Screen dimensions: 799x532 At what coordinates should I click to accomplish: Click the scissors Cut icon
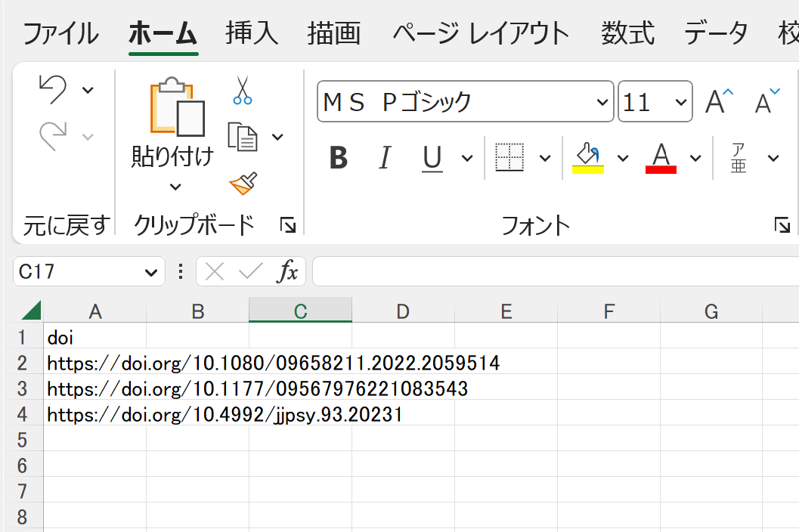pyautogui.click(x=242, y=90)
